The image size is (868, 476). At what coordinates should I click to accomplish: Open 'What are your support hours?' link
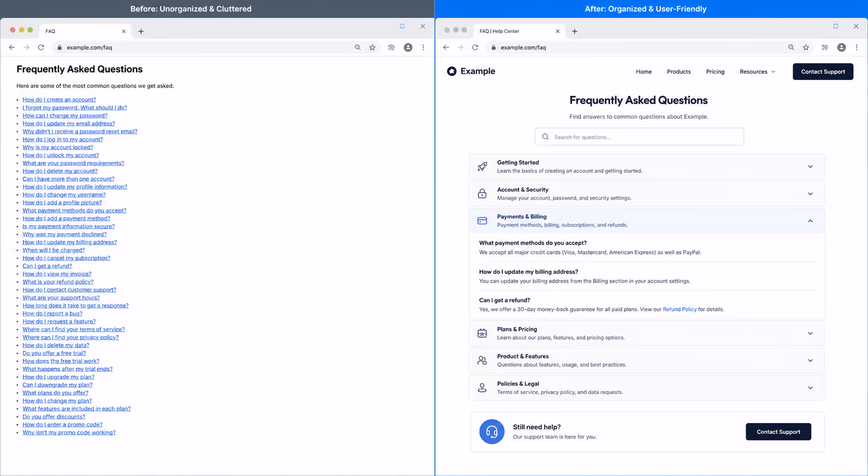tap(61, 298)
